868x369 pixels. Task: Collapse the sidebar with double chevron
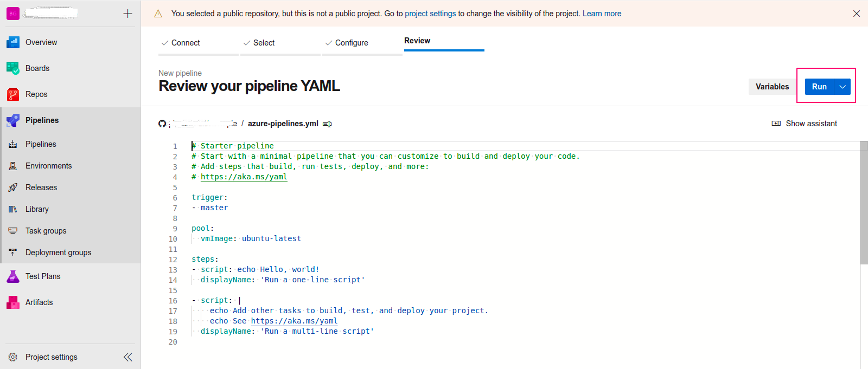[128, 357]
